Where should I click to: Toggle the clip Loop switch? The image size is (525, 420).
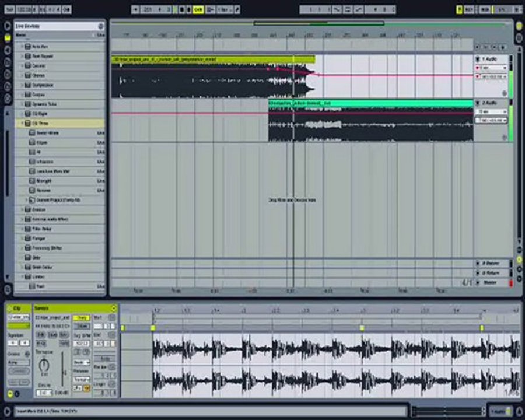pos(105,359)
